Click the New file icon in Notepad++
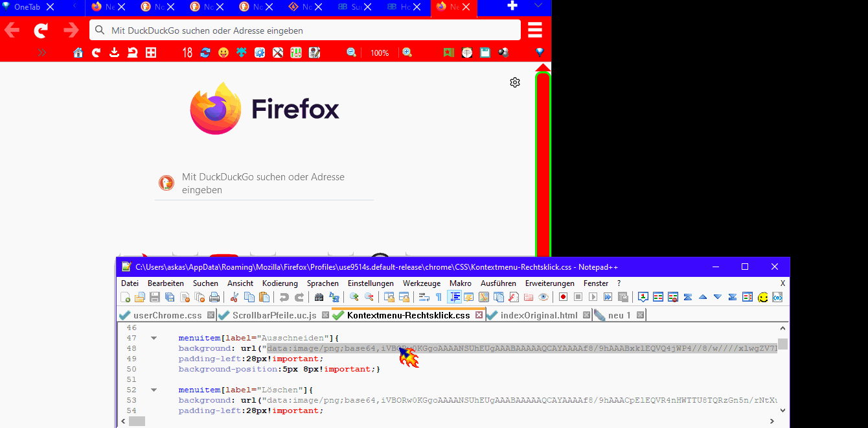The width and height of the screenshot is (868, 428). [125, 297]
